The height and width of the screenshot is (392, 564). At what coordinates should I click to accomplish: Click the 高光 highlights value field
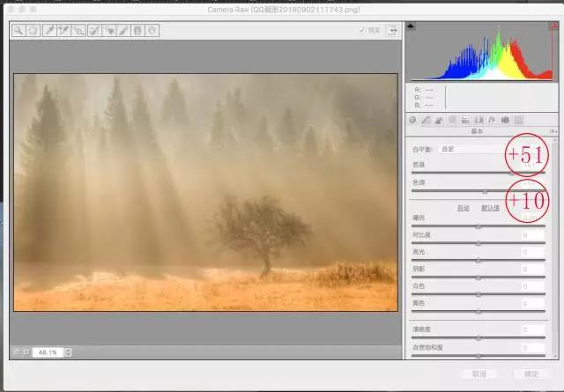pyautogui.click(x=532, y=252)
